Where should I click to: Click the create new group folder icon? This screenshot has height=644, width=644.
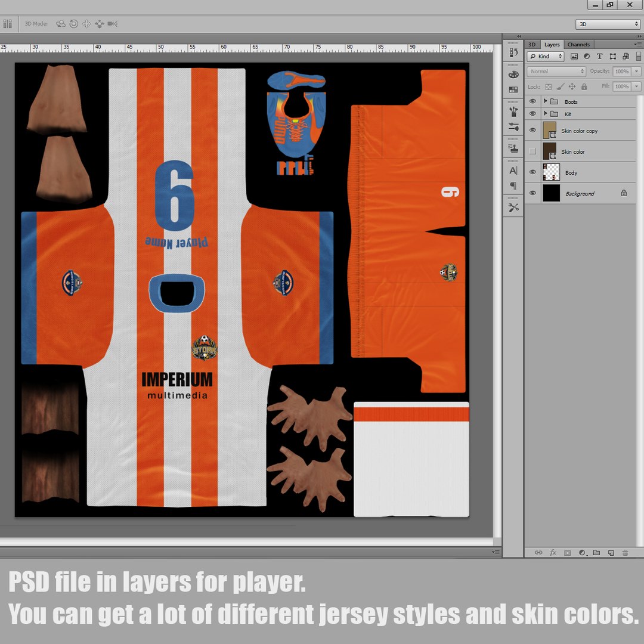(596, 553)
